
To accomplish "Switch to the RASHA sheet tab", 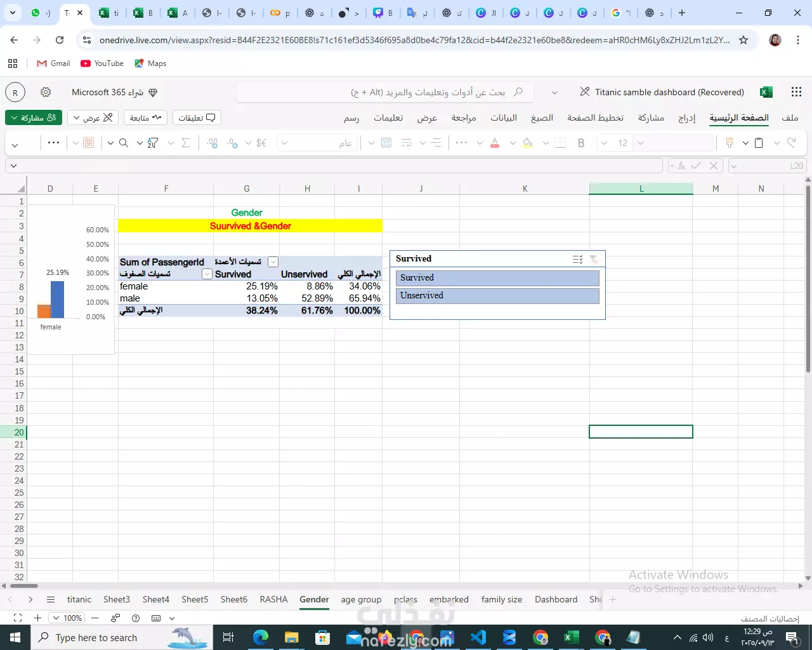I will coord(273,599).
